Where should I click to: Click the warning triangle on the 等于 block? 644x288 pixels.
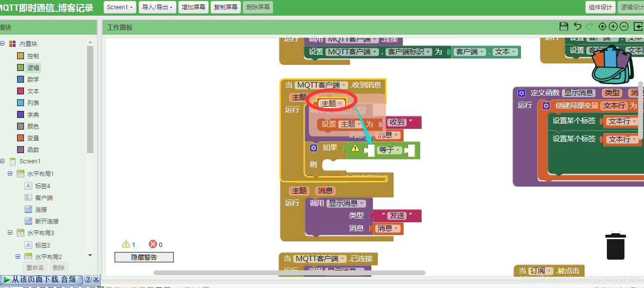pos(355,148)
